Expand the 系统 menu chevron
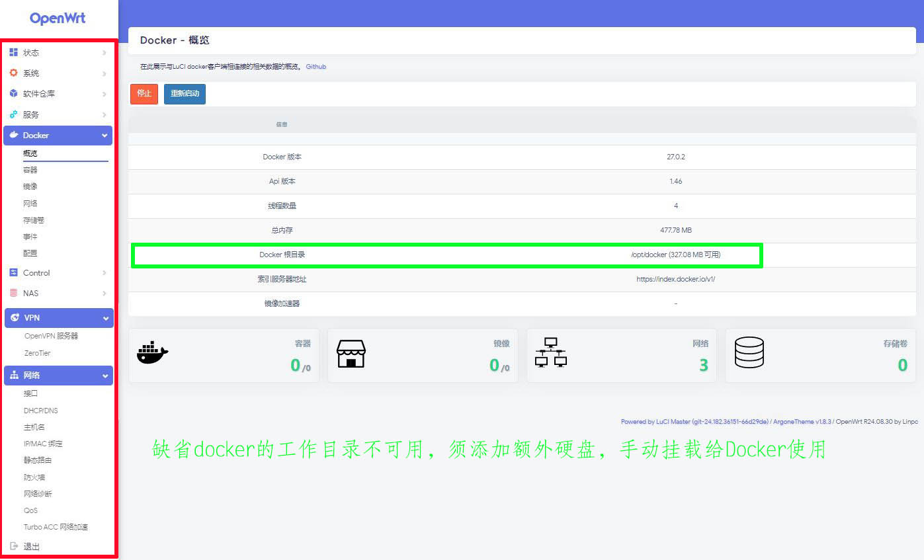 click(x=105, y=73)
